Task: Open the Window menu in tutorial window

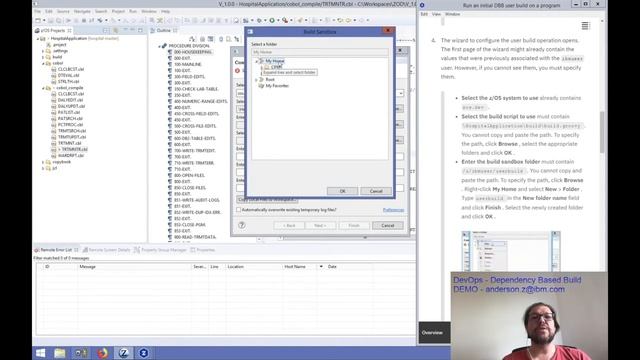Action: pos(452,14)
